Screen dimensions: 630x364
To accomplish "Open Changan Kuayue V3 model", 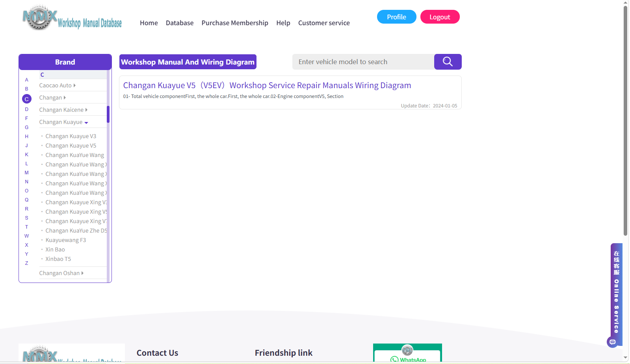I will [x=71, y=136].
